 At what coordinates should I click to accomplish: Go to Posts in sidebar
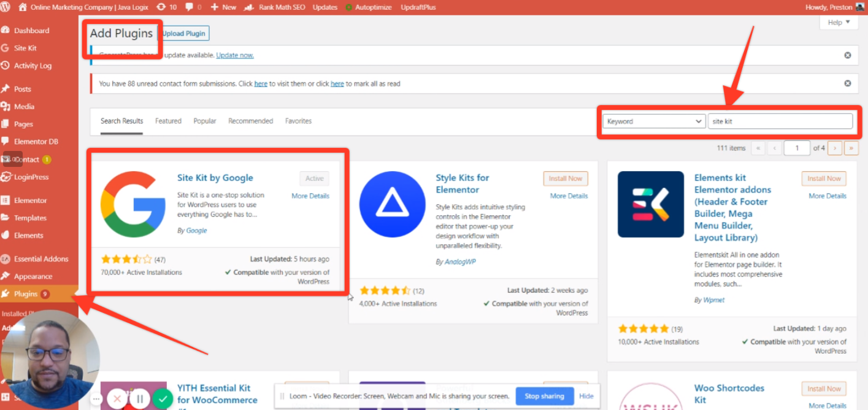point(23,89)
